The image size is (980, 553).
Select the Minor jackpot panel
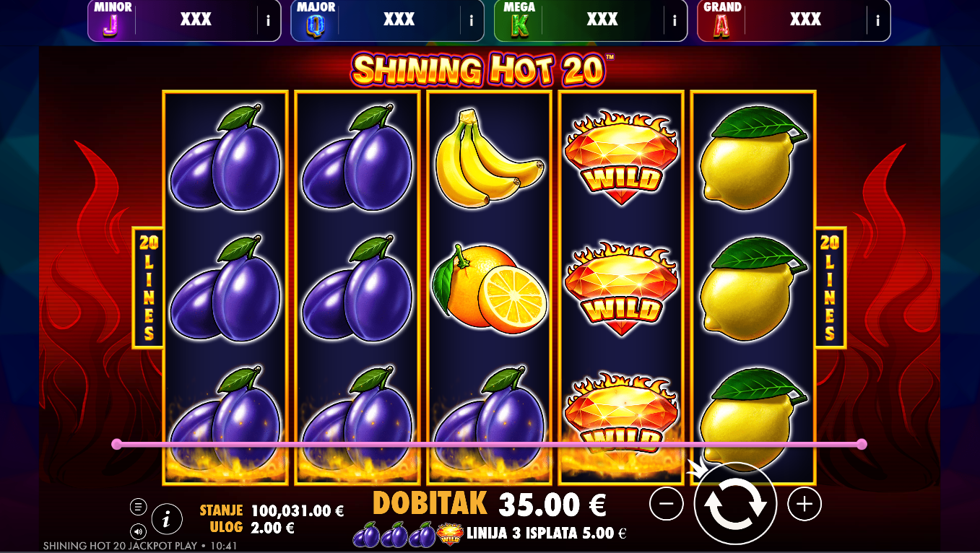[184, 21]
